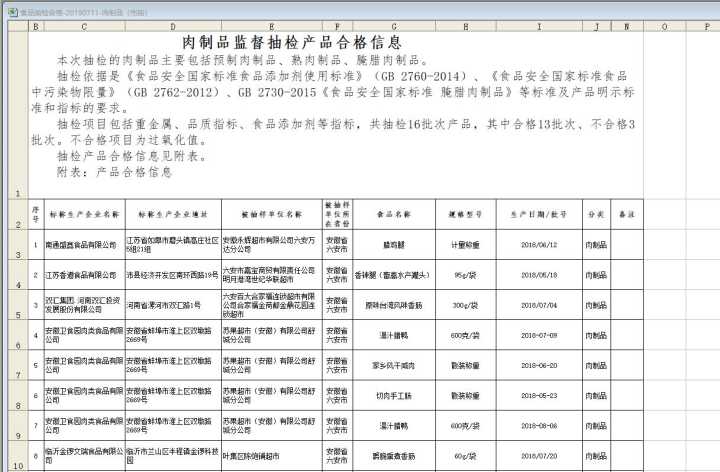Click the date cell 2018/06/12
This screenshot has height=472, width=720.
tap(539, 245)
